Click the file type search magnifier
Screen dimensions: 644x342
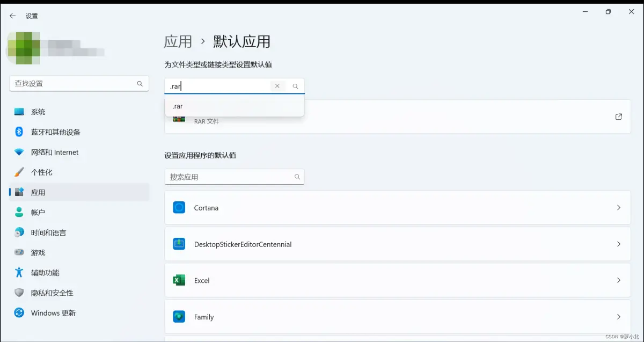295,86
